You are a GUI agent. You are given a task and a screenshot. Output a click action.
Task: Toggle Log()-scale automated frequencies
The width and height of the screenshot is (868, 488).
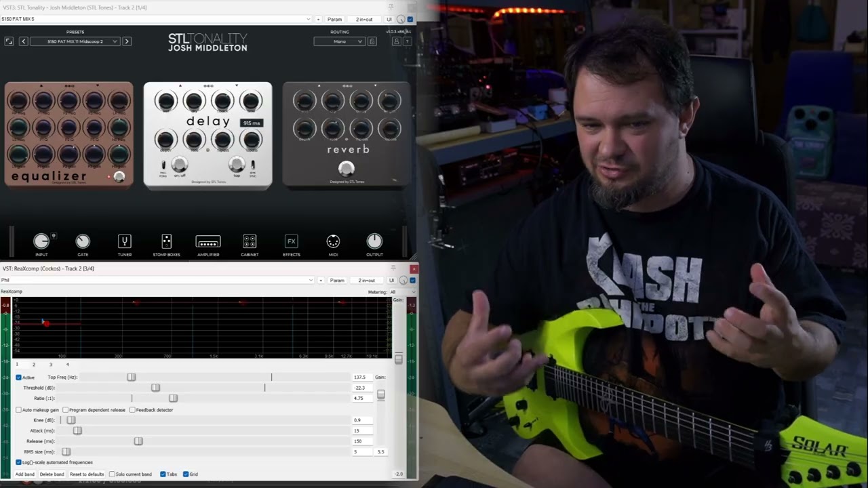click(18, 462)
